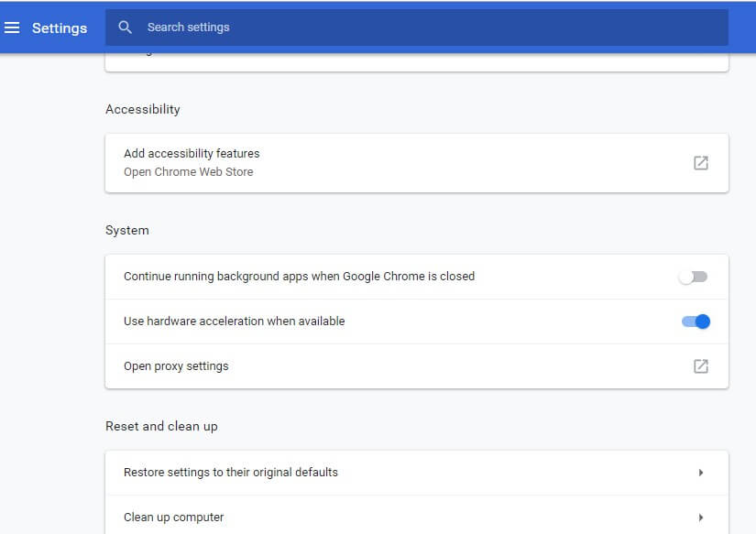Click the Settings title in header

[60, 27]
